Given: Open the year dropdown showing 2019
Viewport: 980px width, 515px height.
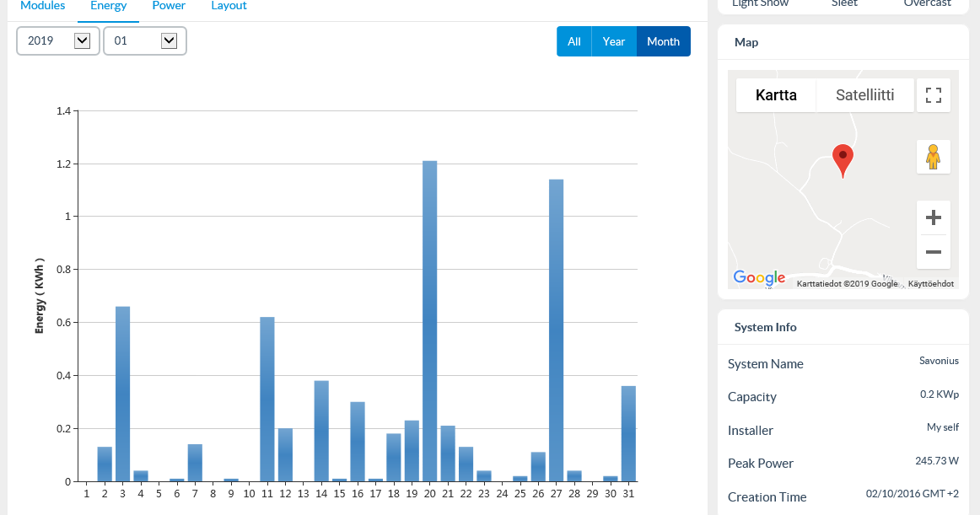Looking at the screenshot, I should point(58,41).
